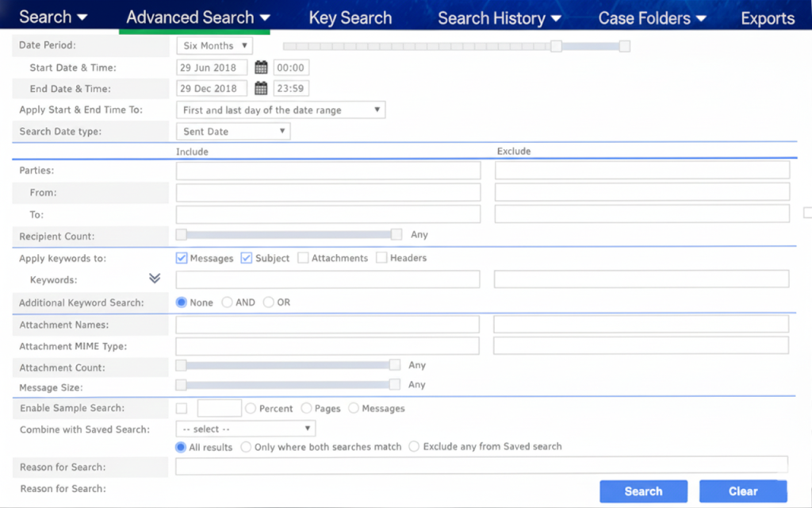Open the Start Date calendar picker
812x508 pixels.
coord(261,68)
